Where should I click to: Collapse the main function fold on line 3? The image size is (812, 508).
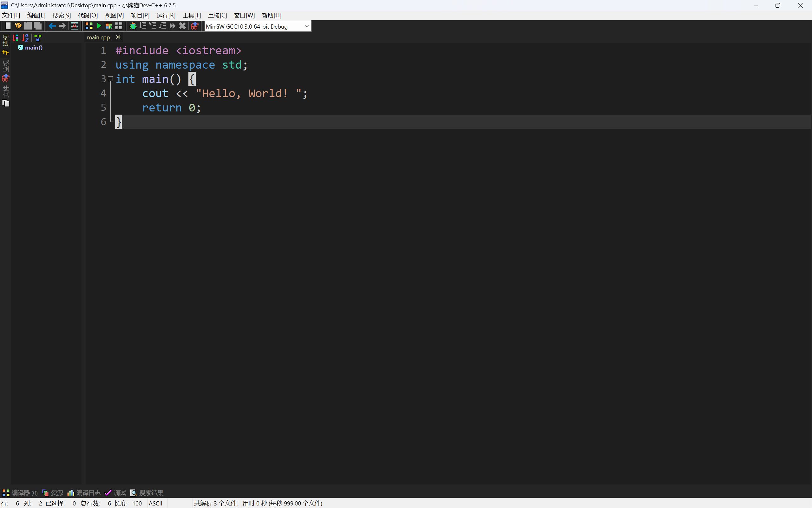[x=110, y=79]
